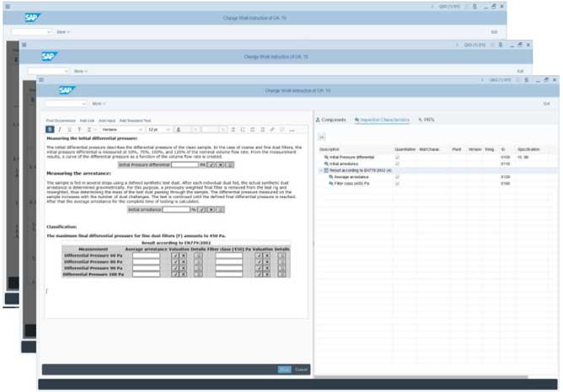Screen dimensions: 563x392
Task: Select the Initial Pressure differential tree row
Action: pos(437,158)
